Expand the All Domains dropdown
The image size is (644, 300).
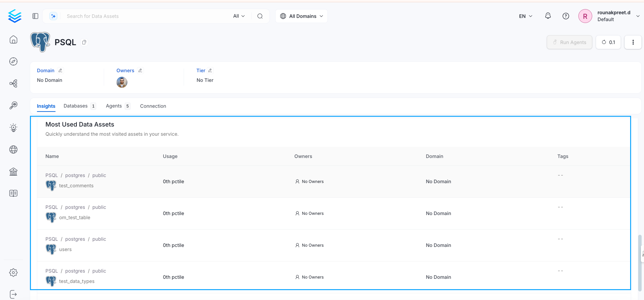[x=301, y=16]
